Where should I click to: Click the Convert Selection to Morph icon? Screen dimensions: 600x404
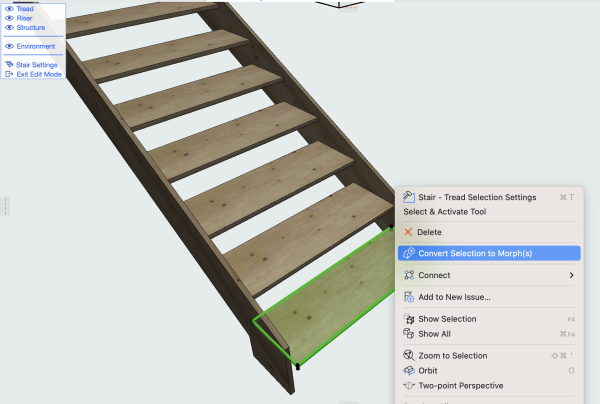pos(408,253)
